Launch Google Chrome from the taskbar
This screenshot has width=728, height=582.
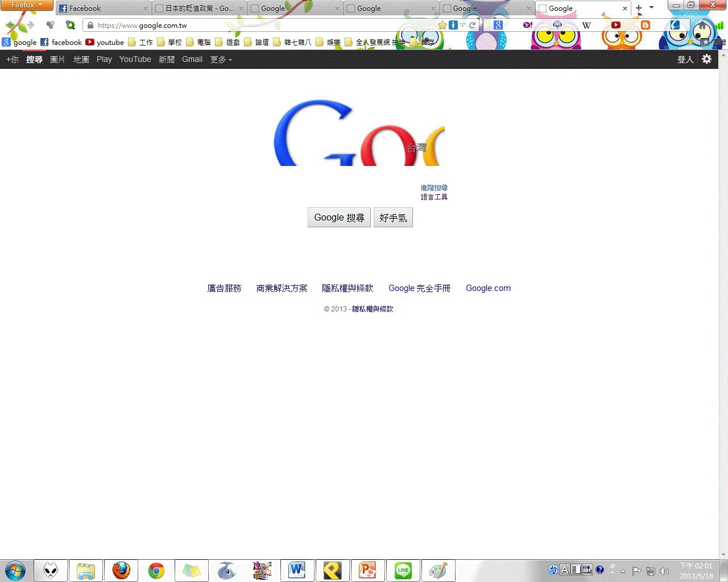click(156, 570)
